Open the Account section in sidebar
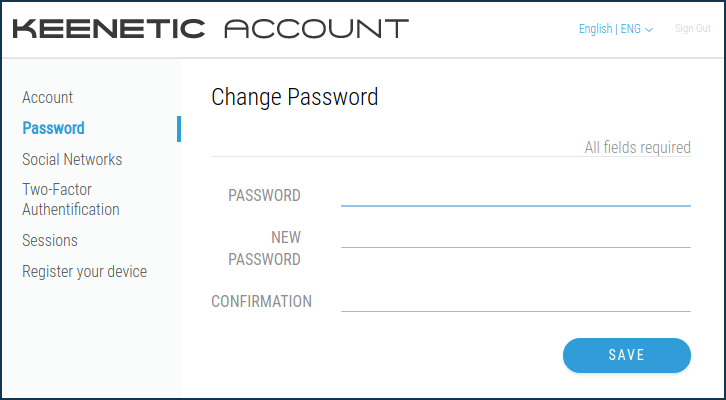This screenshot has width=726, height=400. tap(48, 97)
